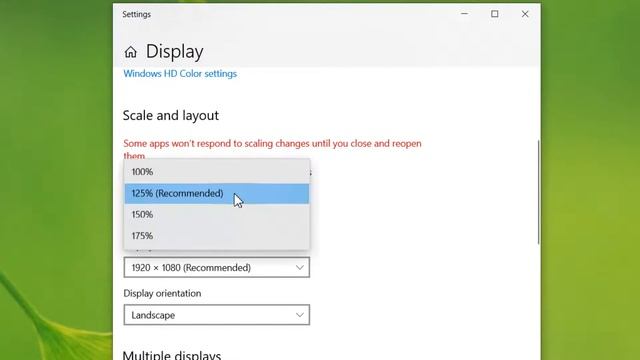640x360 pixels.
Task: Select 175% from the scale list
Action: tap(217, 236)
